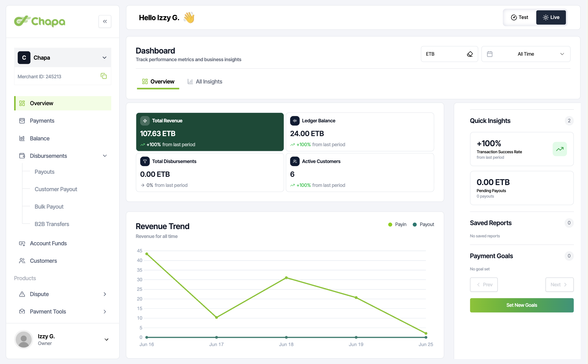The image size is (588, 364).
Task: Select the Overview tab in Dashboard
Action: click(x=158, y=82)
